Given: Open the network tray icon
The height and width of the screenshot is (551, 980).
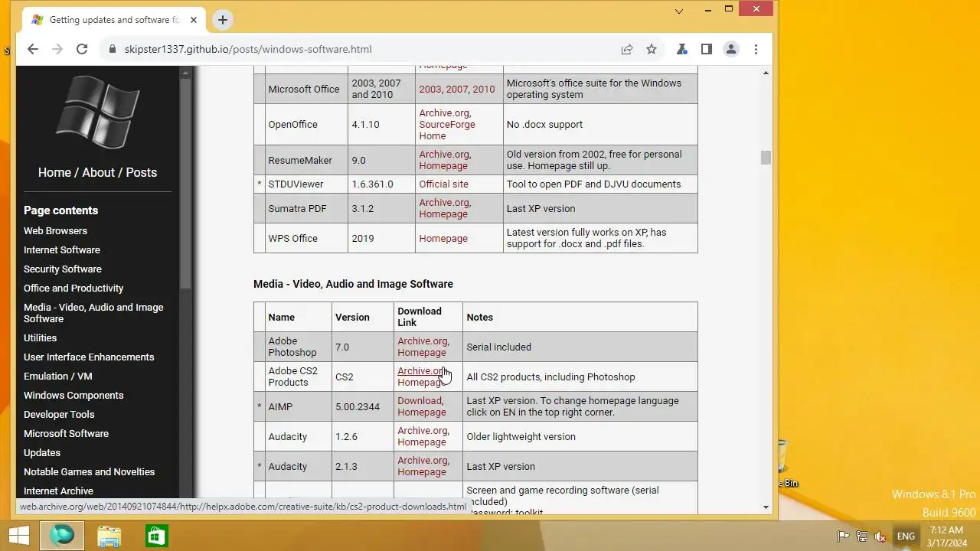Looking at the screenshot, I should tap(862, 536).
